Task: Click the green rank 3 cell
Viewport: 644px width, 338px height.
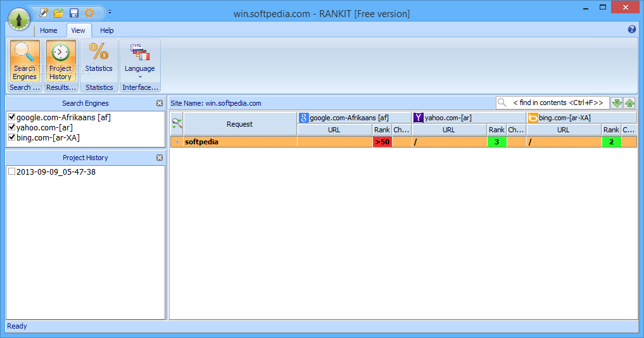Action: pos(496,142)
